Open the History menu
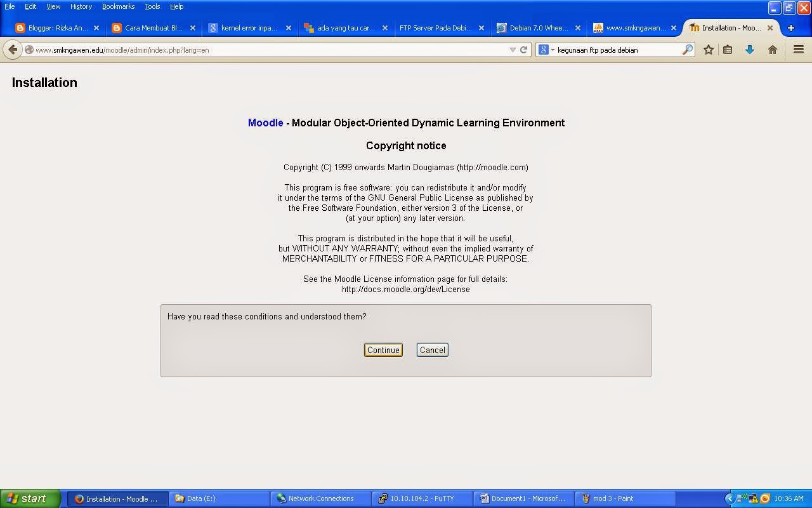 click(x=81, y=6)
